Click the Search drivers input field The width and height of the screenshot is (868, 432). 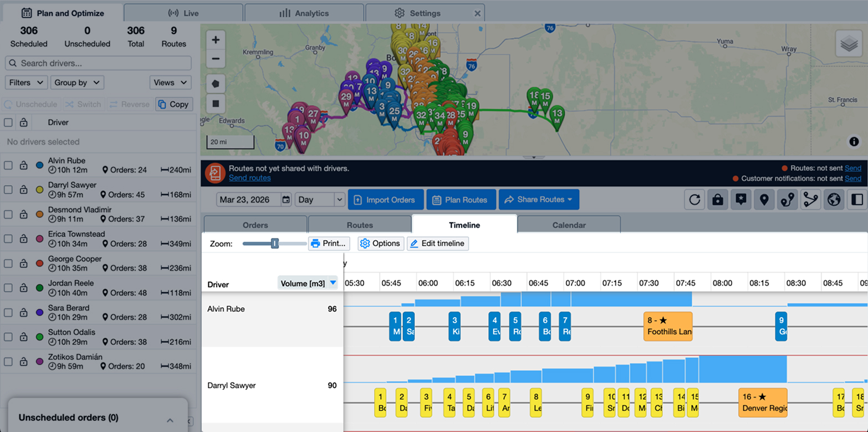coord(98,63)
